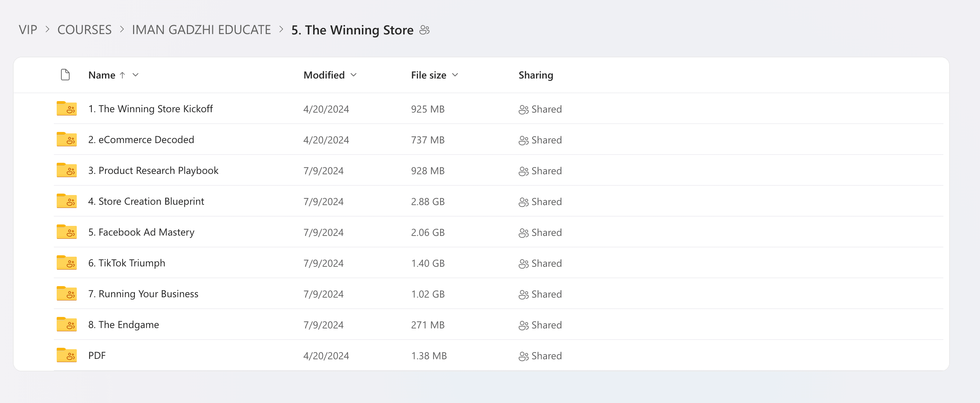Click the Shared icon beside '2. eCommerce Decoded'
Image resolution: width=980 pixels, height=403 pixels.
pyautogui.click(x=523, y=140)
